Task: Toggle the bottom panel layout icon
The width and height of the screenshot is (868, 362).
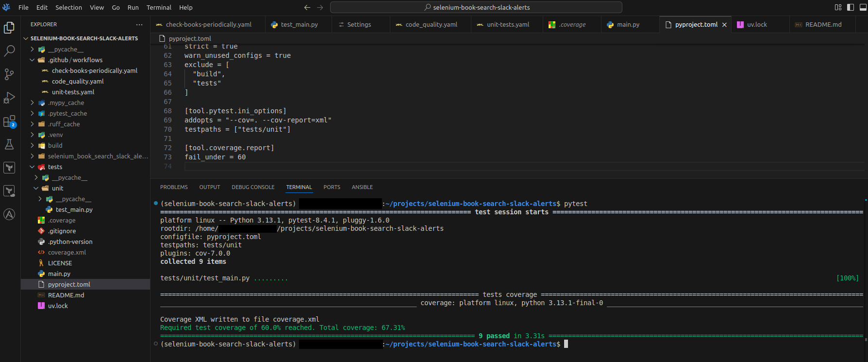Action: (863, 7)
